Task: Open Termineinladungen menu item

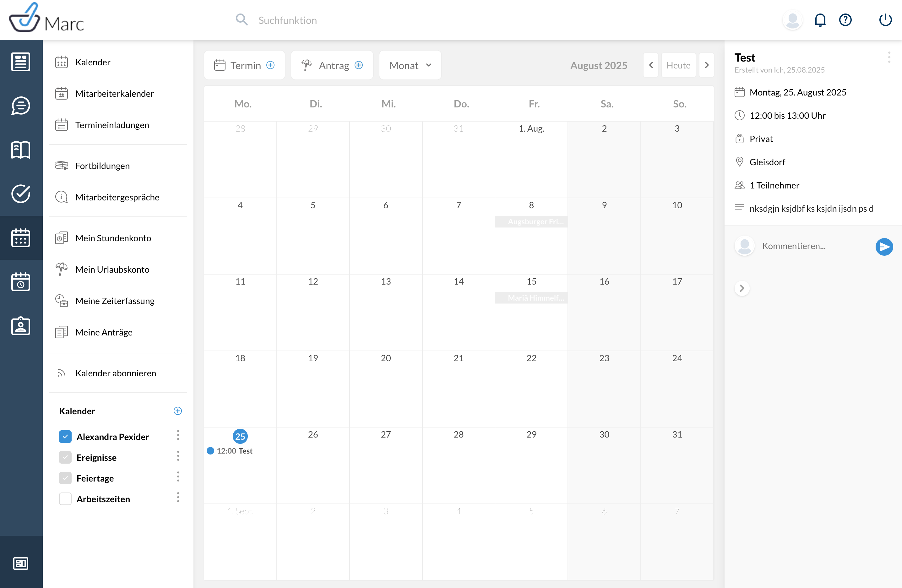Action: click(x=118, y=125)
